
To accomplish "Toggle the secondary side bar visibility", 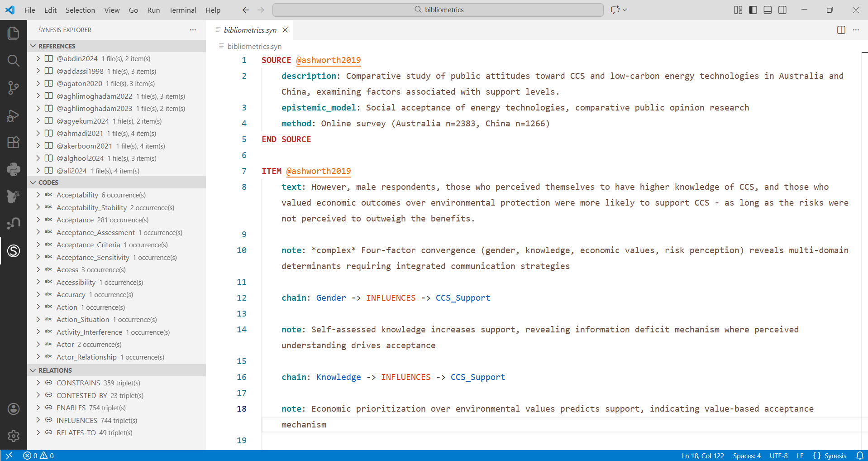I will (x=782, y=10).
